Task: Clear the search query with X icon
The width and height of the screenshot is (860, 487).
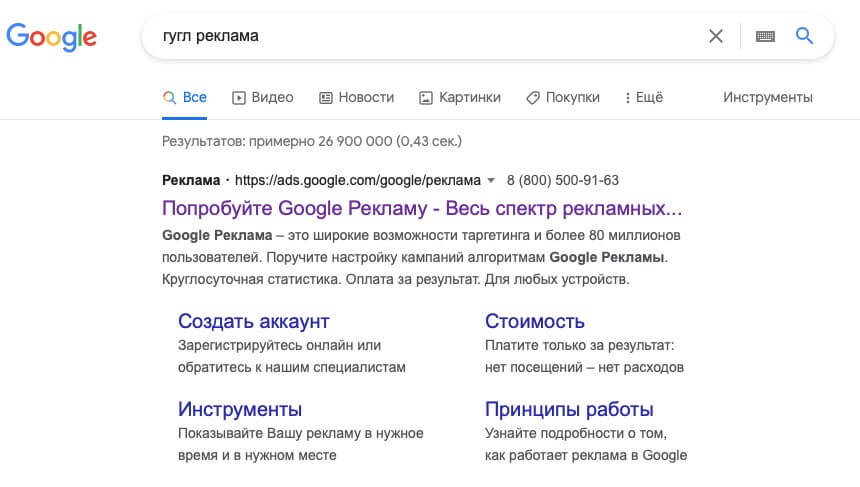Action: 715,36
